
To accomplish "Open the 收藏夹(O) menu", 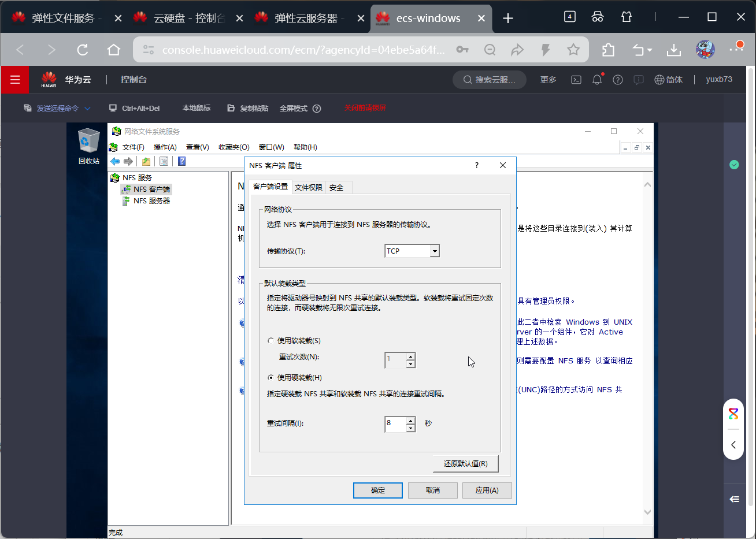I will (x=234, y=147).
